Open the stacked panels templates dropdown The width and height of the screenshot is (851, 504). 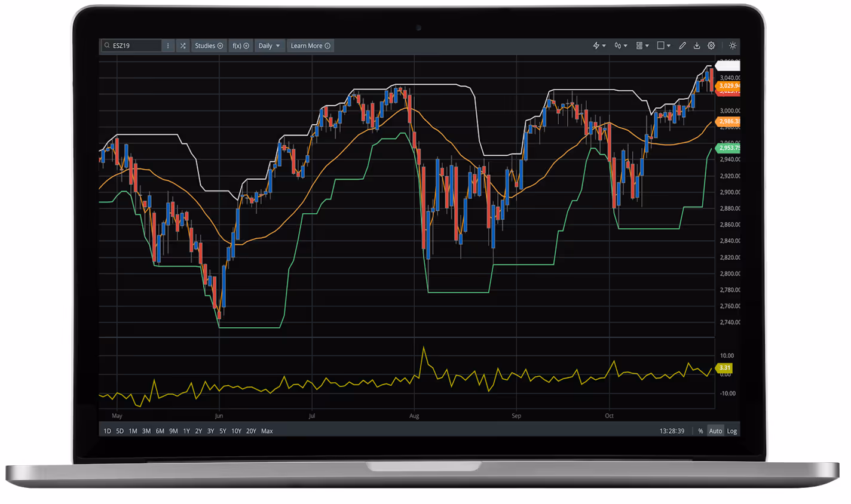click(642, 45)
